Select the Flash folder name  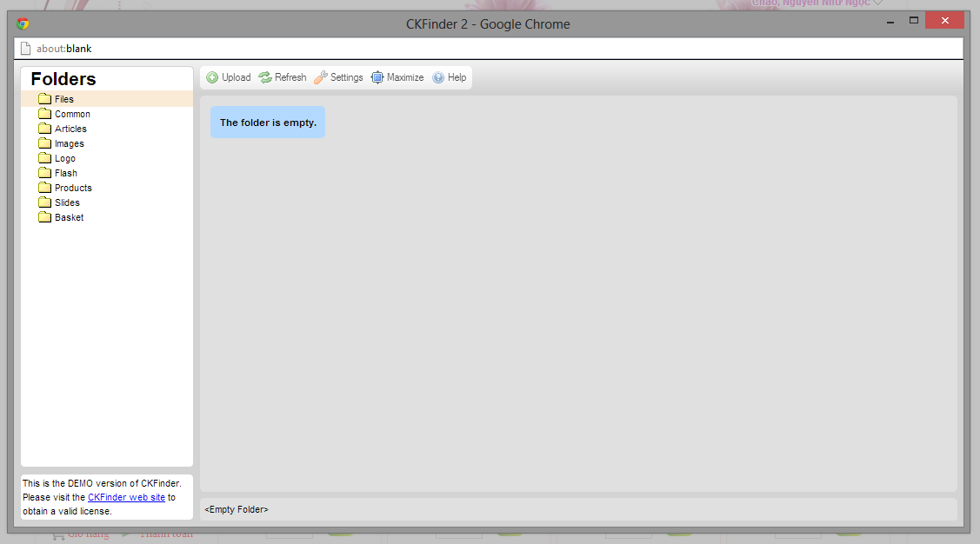click(x=66, y=173)
